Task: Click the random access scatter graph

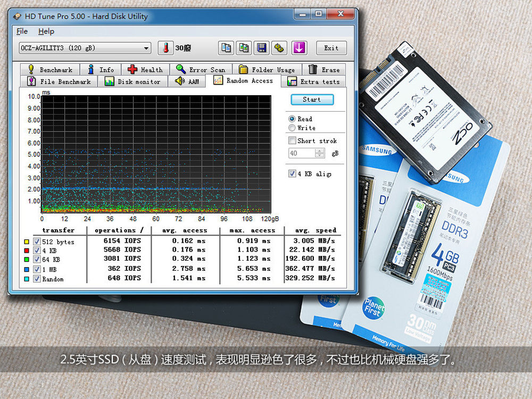Action: click(156, 154)
